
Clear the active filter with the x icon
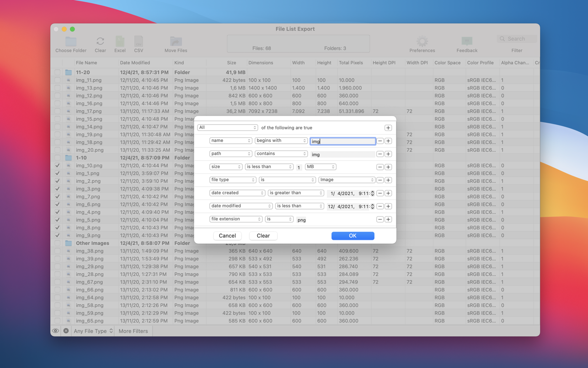(x=66, y=330)
